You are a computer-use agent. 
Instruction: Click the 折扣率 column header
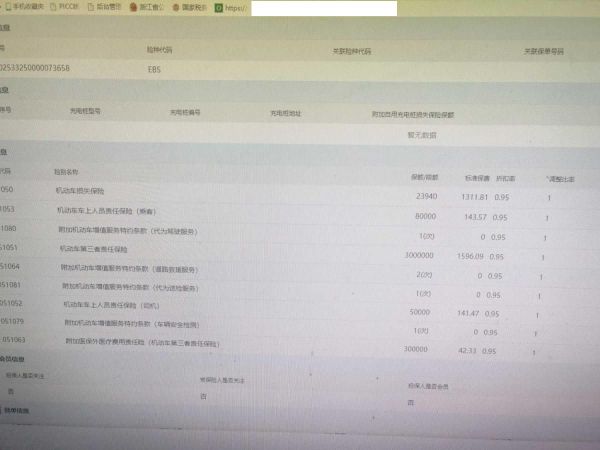pos(505,176)
